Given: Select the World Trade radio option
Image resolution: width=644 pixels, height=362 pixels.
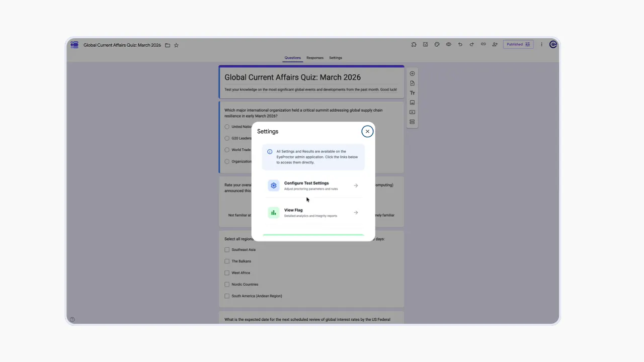Looking at the screenshot, I should click(227, 150).
